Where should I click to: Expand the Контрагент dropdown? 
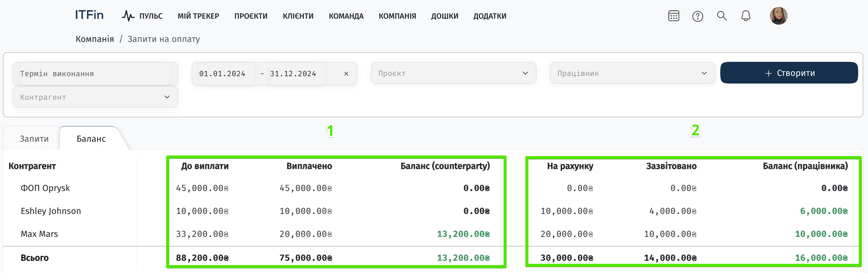coord(95,97)
